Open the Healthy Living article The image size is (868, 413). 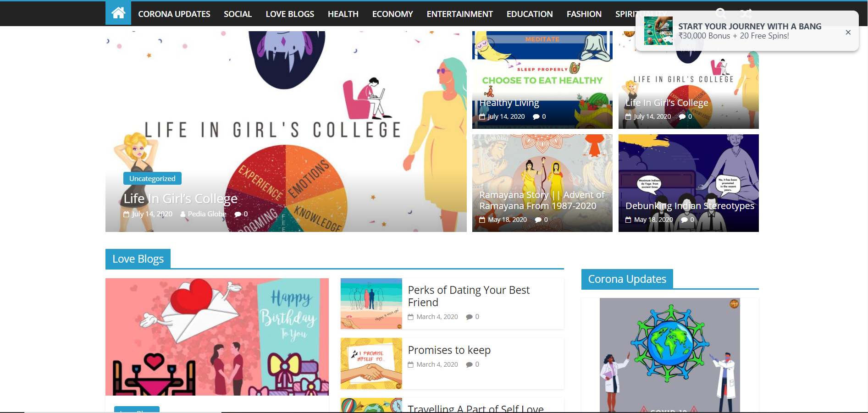[x=509, y=103]
